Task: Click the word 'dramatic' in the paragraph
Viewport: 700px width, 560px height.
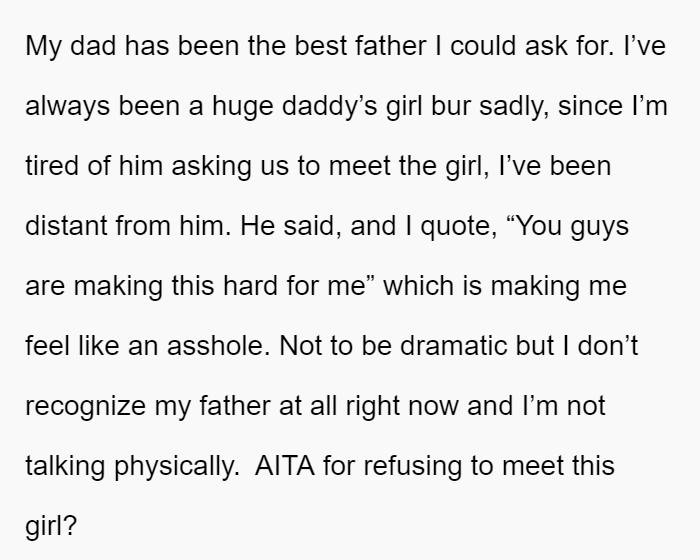Action: point(454,346)
